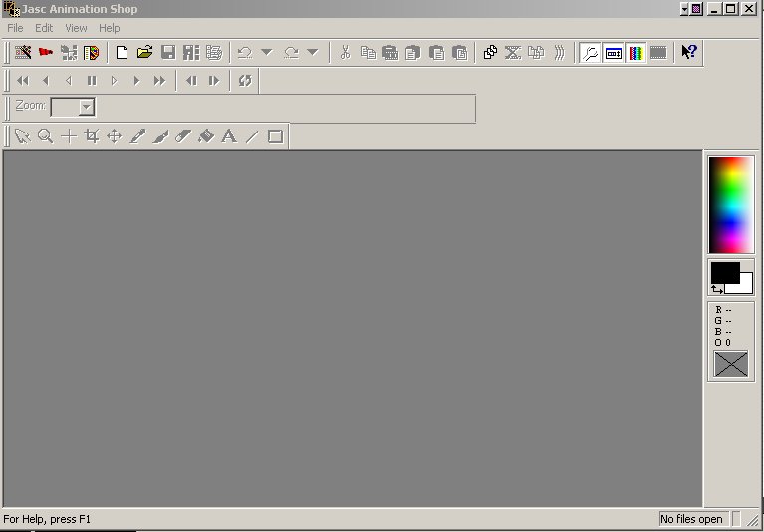
Task: Swap foreground and background colors arrow
Action: 717,289
